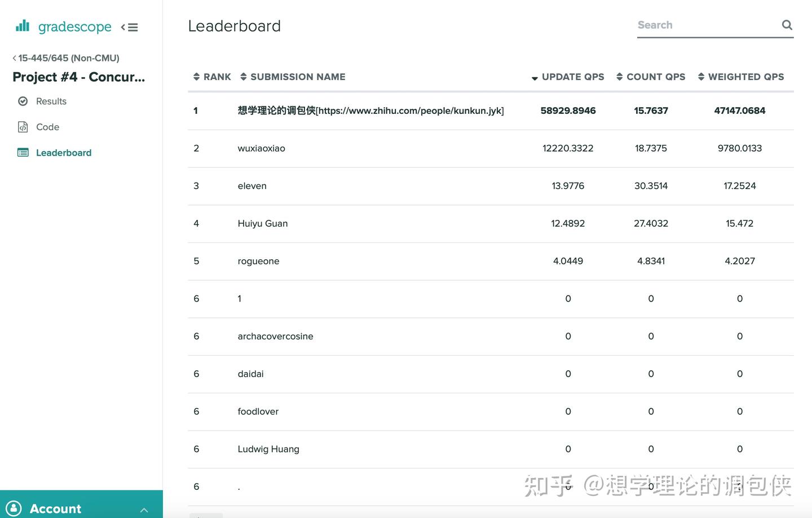Screen dimensions: 812x518
Task: Click the Account user icon
Action: (x=15, y=508)
